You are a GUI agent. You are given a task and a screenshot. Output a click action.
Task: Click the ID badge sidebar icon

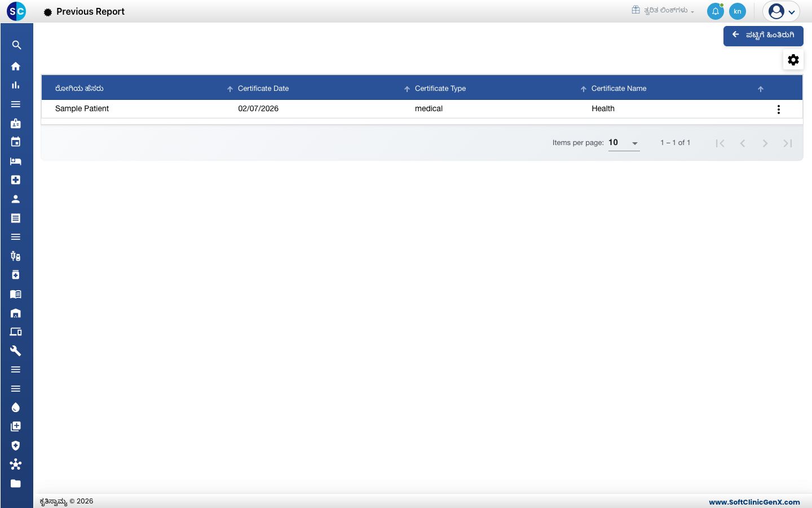(16, 123)
